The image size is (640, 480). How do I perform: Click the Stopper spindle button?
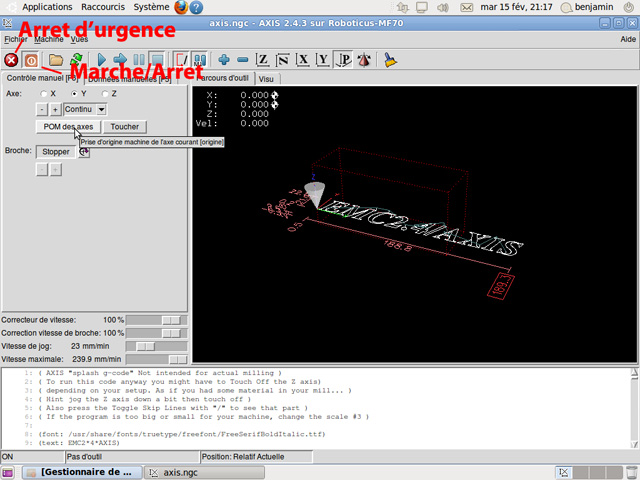coord(56,152)
